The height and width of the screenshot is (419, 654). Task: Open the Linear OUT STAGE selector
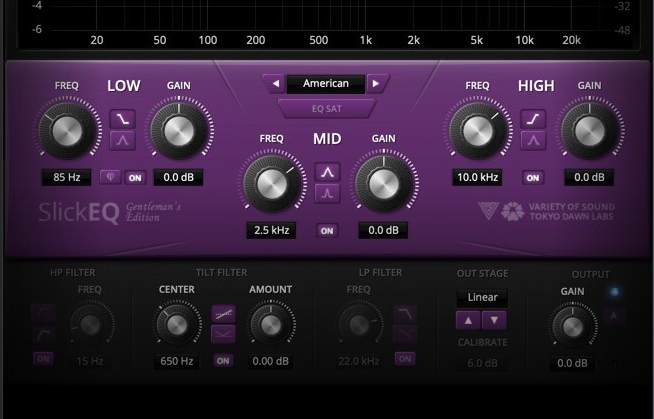click(x=482, y=297)
